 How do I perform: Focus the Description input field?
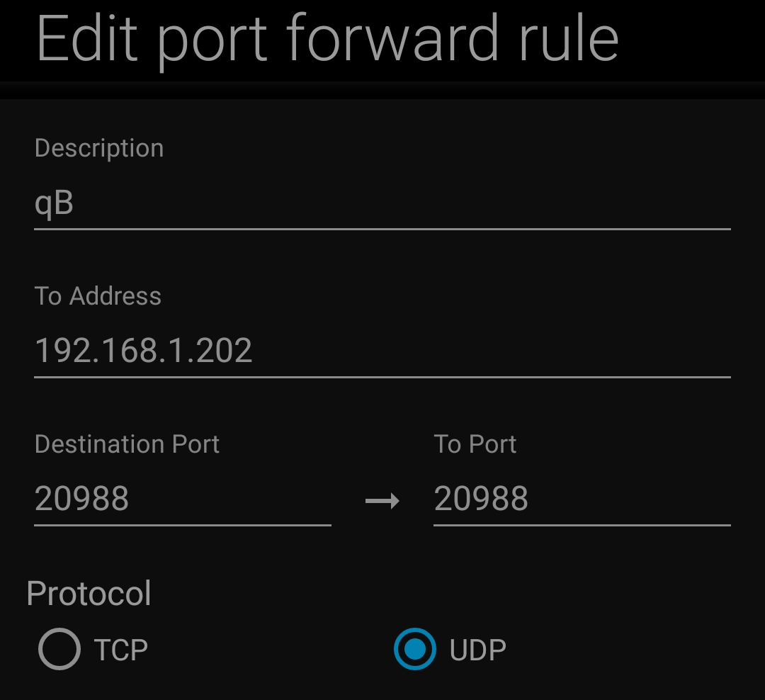pyautogui.click(x=382, y=204)
